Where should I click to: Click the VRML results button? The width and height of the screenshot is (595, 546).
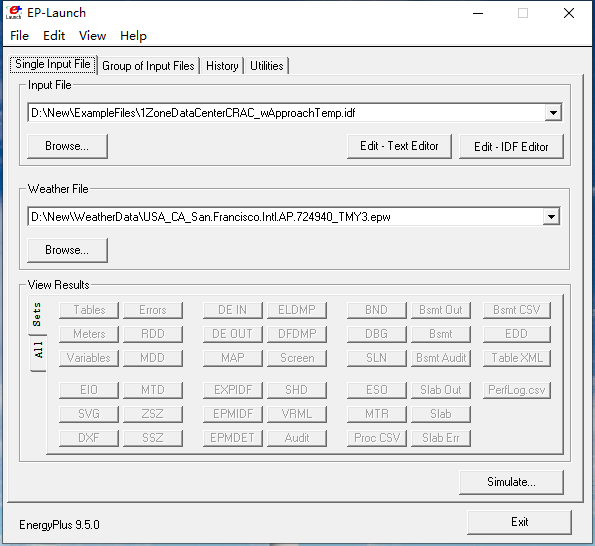297,414
